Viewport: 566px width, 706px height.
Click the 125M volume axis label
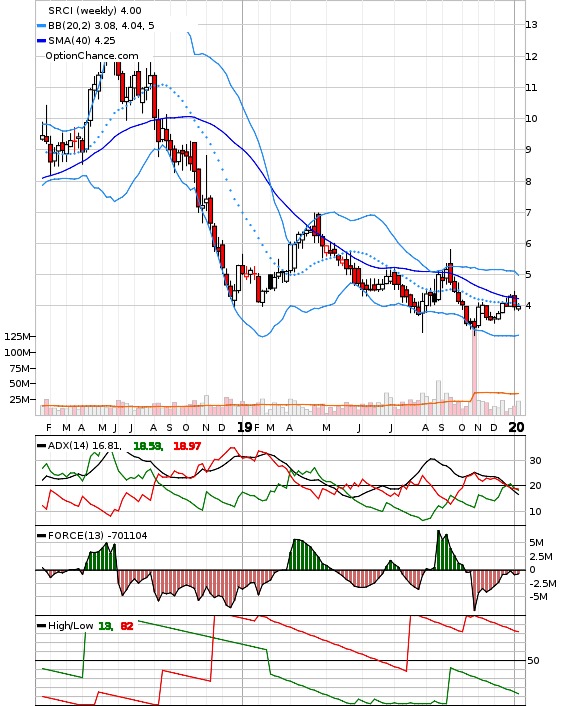17,337
